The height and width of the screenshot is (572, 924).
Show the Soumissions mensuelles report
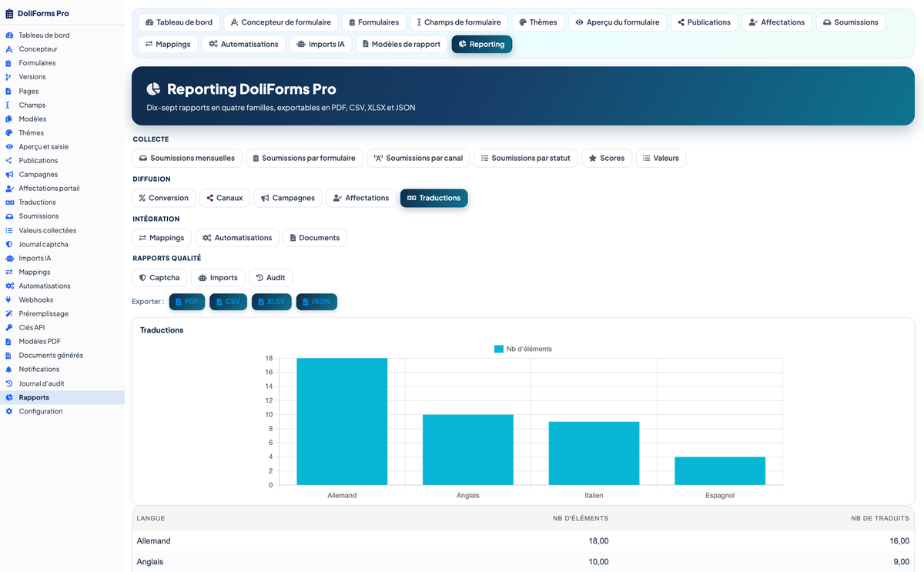pyautogui.click(x=187, y=158)
